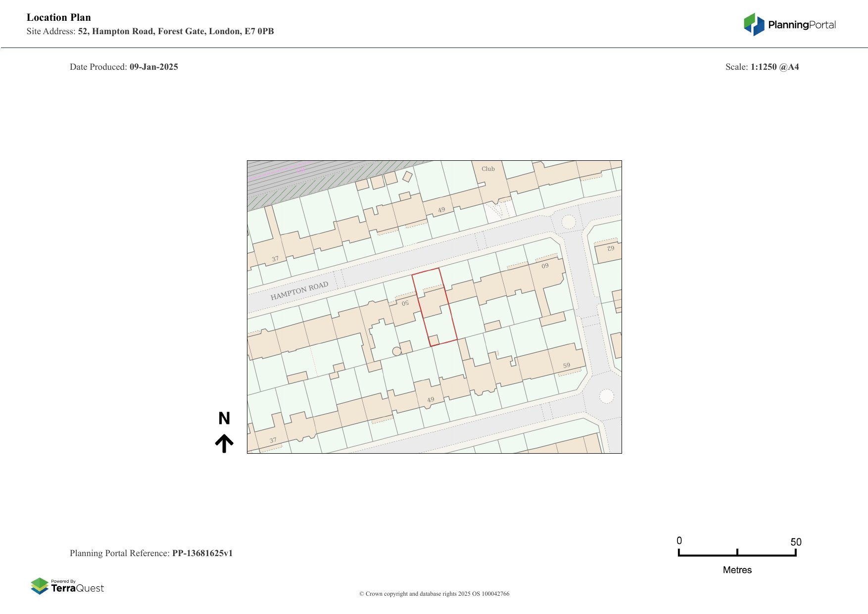Click the Crown copyright notice text
Screen dimensions: 868x614
click(x=434, y=594)
